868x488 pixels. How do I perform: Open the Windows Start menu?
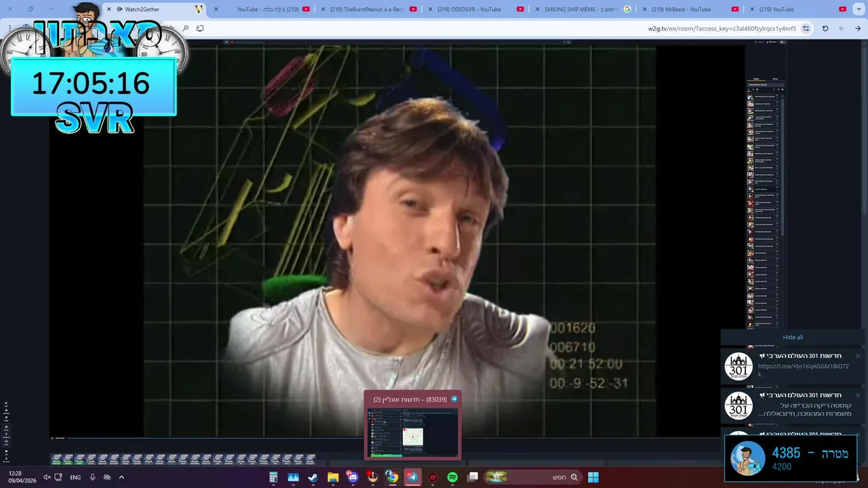pyautogui.click(x=593, y=477)
